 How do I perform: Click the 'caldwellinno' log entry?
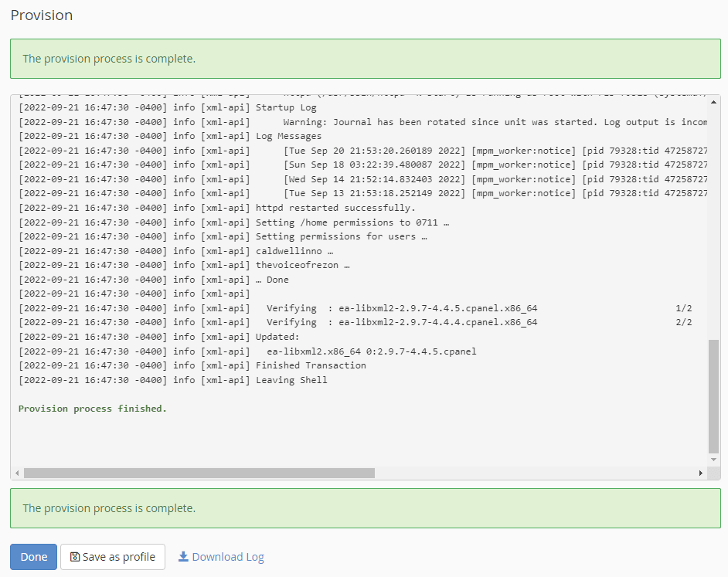176,251
